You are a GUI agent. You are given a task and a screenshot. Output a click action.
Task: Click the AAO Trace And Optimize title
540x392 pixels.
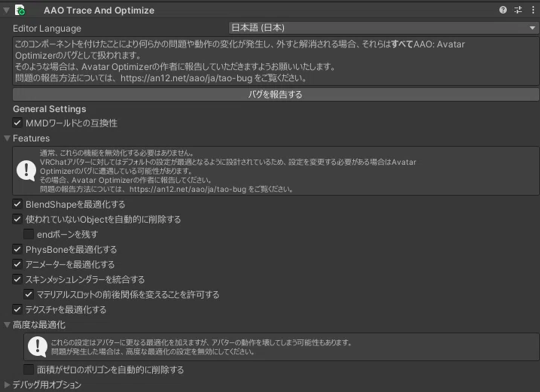pos(99,11)
